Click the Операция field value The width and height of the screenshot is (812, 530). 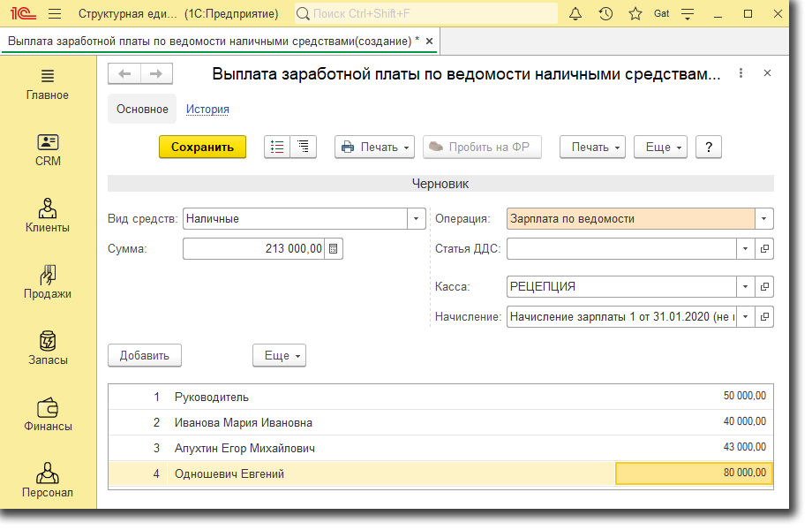pyautogui.click(x=631, y=219)
